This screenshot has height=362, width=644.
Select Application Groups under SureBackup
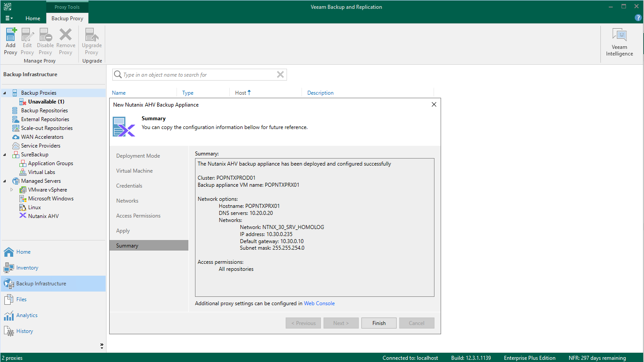[51, 163]
